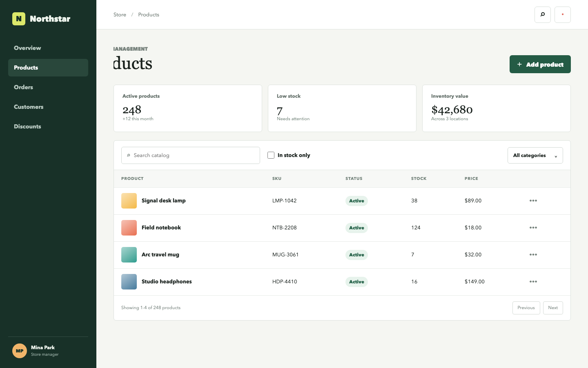Image resolution: width=588 pixels, height=368 pixels.
Task: Click the Active badge for Studio headphones
Action: point(356,282)
